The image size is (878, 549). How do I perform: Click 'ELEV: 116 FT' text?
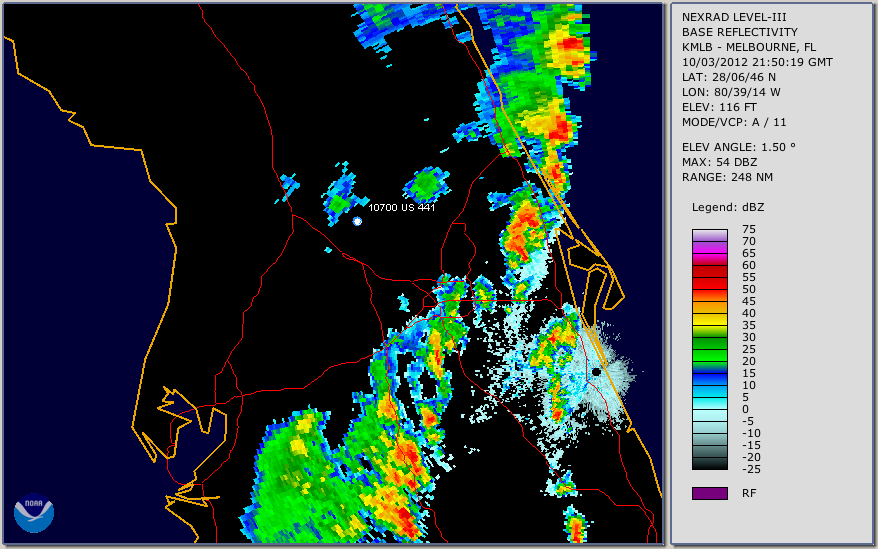tap(719, 107)
